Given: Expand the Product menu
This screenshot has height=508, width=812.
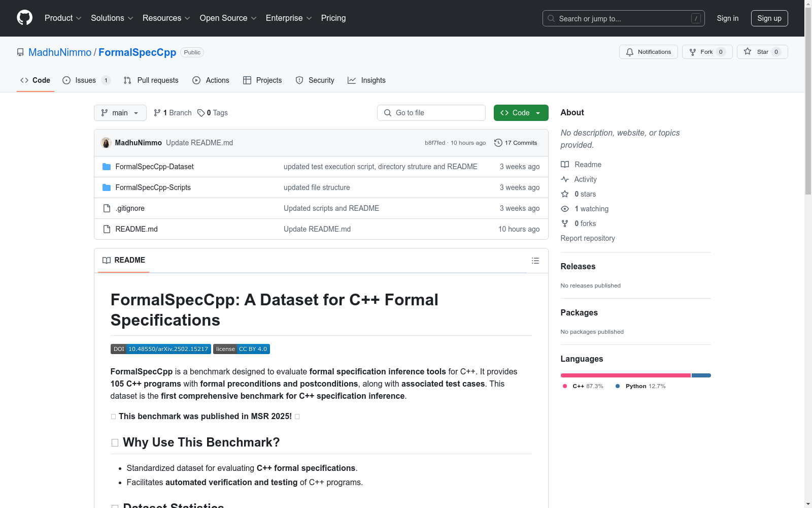Looking at the screenshot, I should click(63, 18).
